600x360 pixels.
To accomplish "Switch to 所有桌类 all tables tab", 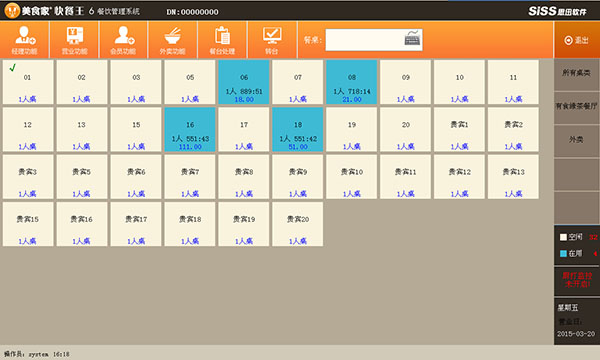I will click(x=576, y=74).
